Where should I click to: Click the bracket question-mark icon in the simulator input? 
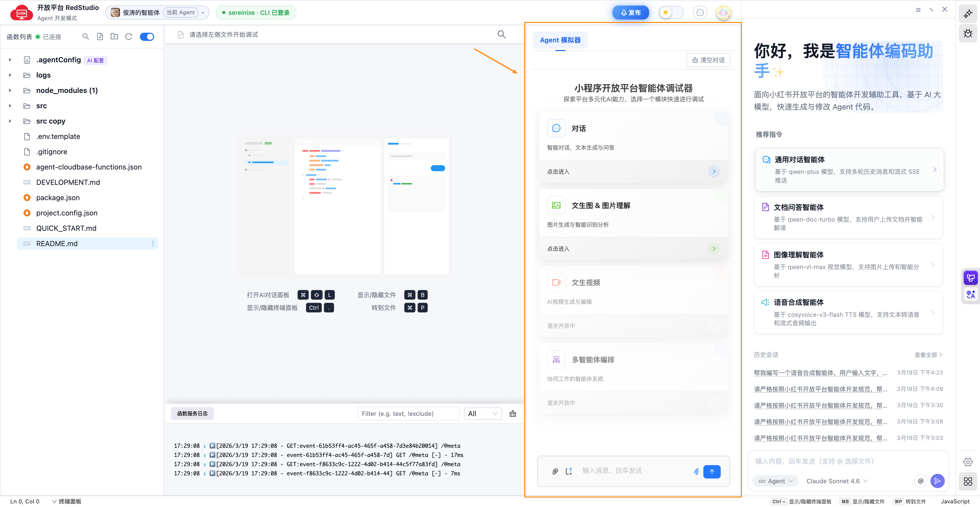[x=569, y=472]
